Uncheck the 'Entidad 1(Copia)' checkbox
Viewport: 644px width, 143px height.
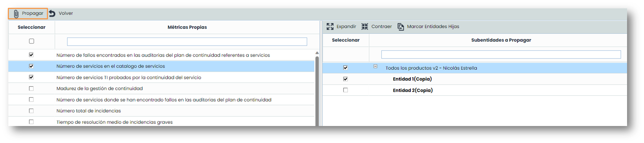coord(345,79)
